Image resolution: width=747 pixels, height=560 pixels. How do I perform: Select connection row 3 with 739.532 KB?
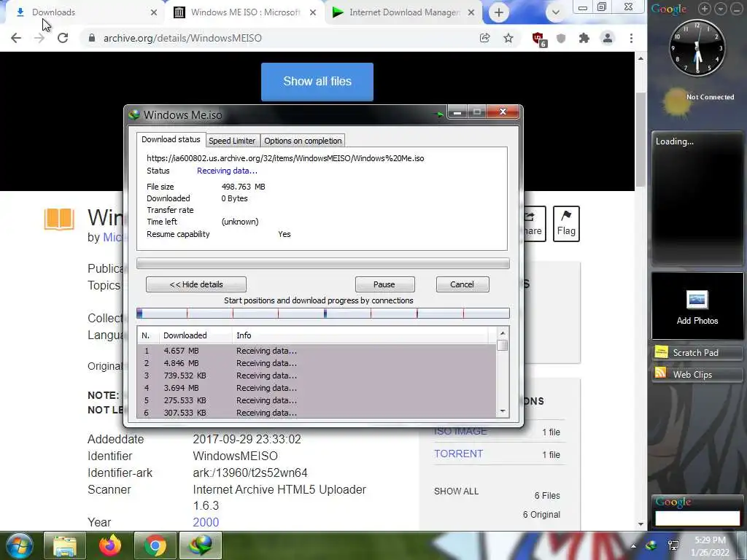(317, 376)
